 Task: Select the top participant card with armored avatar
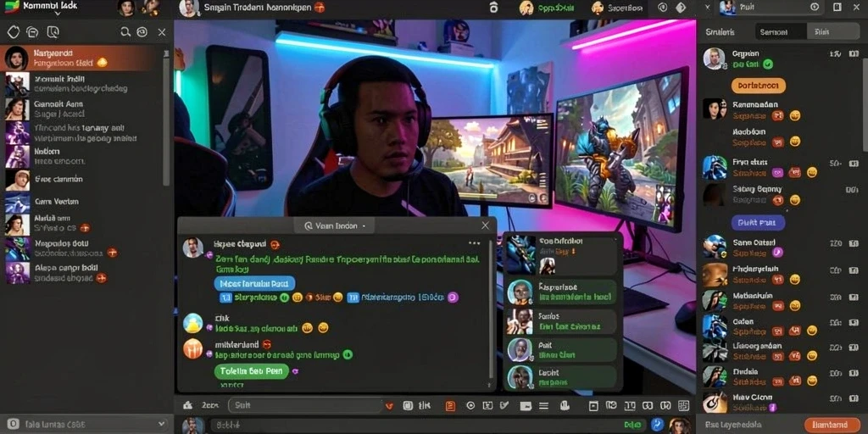coord(562,255)
